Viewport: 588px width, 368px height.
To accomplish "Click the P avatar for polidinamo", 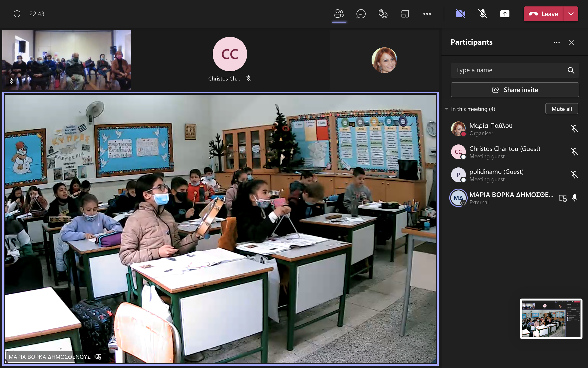I will click(x=458, y=175).
